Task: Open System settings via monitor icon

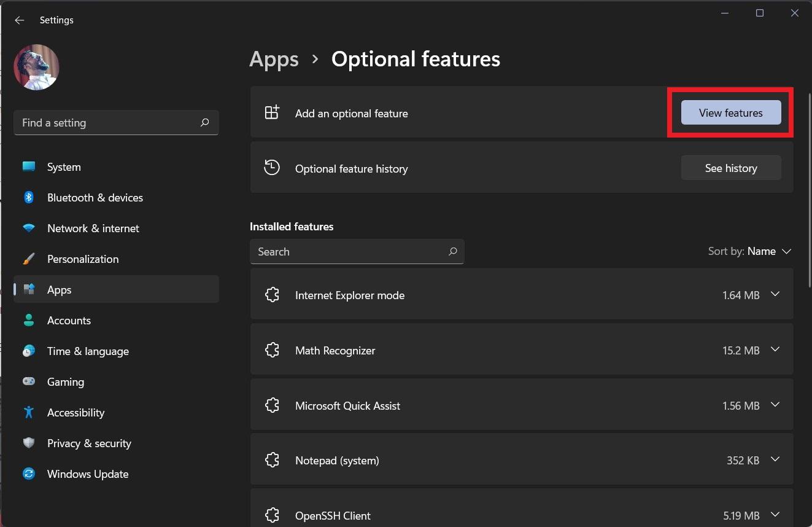Action: click(x=29, y=167)
